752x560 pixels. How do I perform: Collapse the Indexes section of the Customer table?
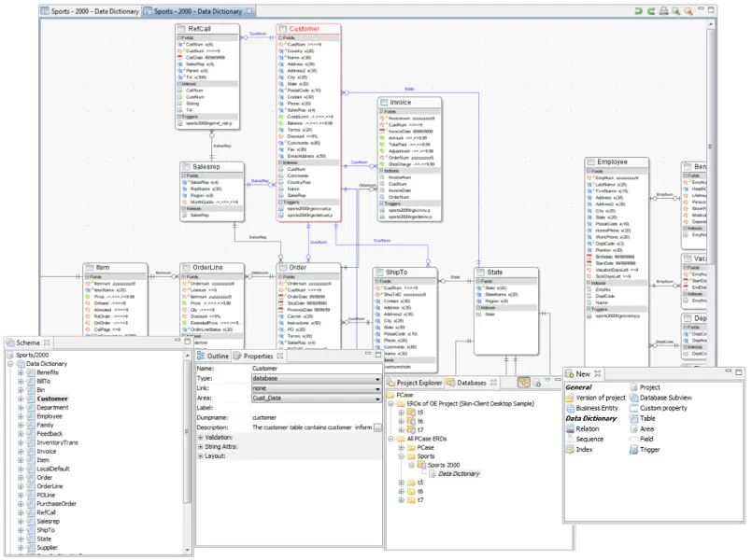tap(281, 162)
